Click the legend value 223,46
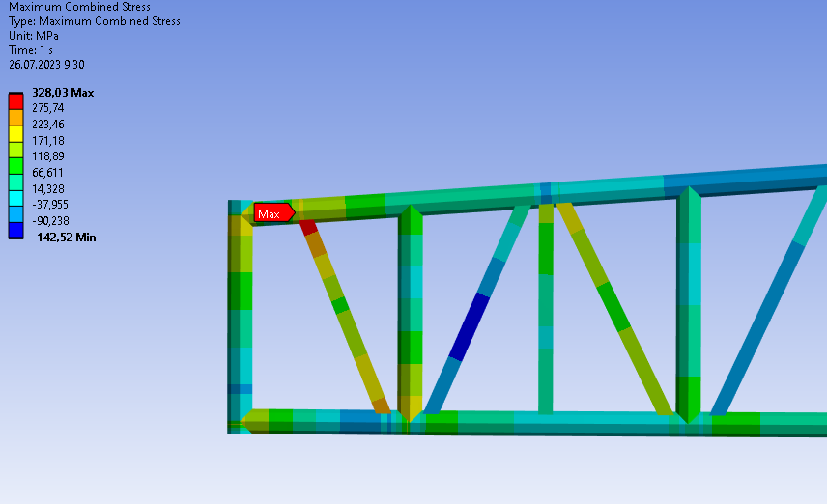This screenshot has width=827, height=504. (48, 124)
